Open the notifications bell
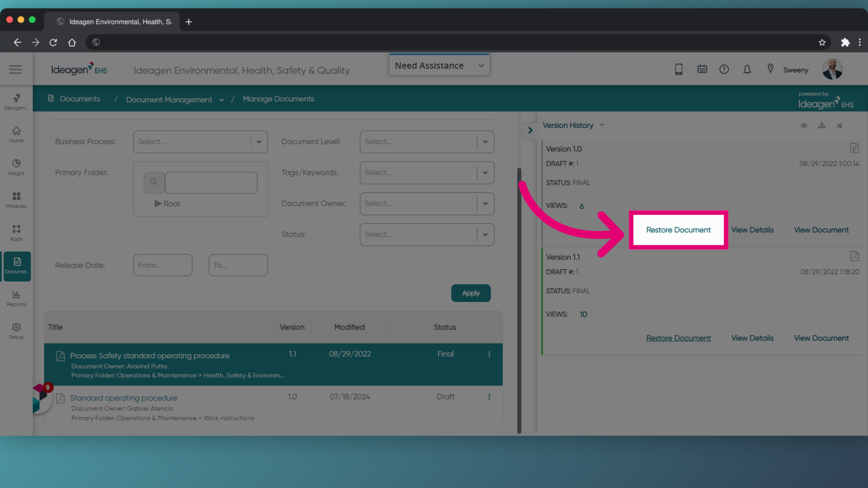Viewport: 868px width, 488px height. (747, 69)
